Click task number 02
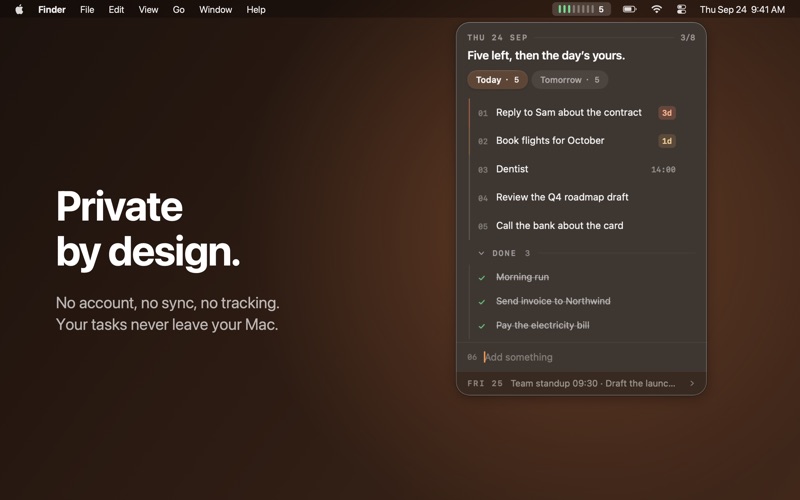Viewport: 800px width, 500px height. coord(483,141)
